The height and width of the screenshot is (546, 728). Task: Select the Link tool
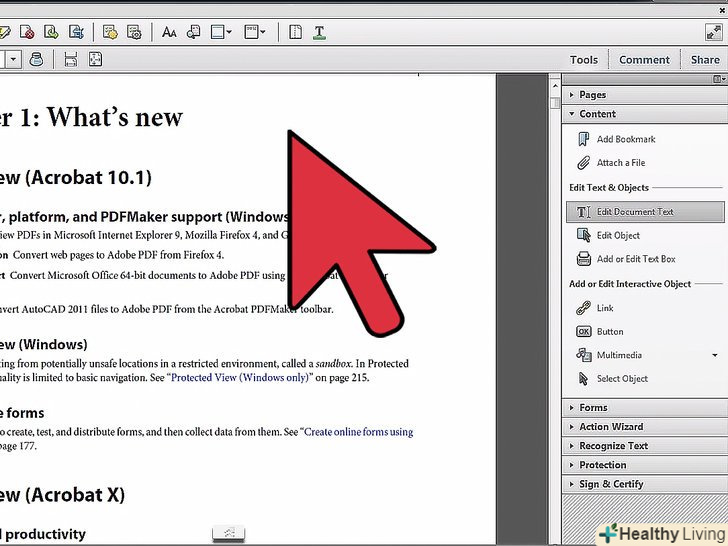pyautogui.click(x=595, y=308)
